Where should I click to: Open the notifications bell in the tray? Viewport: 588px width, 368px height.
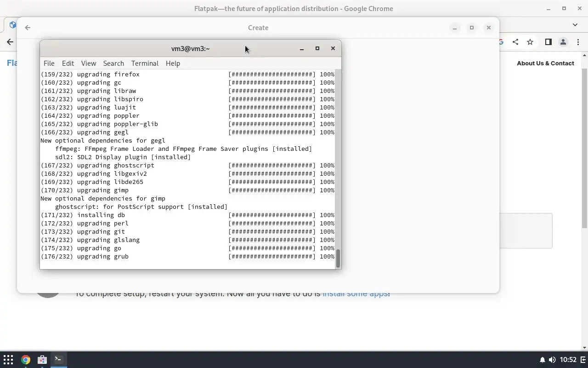click(x=542, y=360)
